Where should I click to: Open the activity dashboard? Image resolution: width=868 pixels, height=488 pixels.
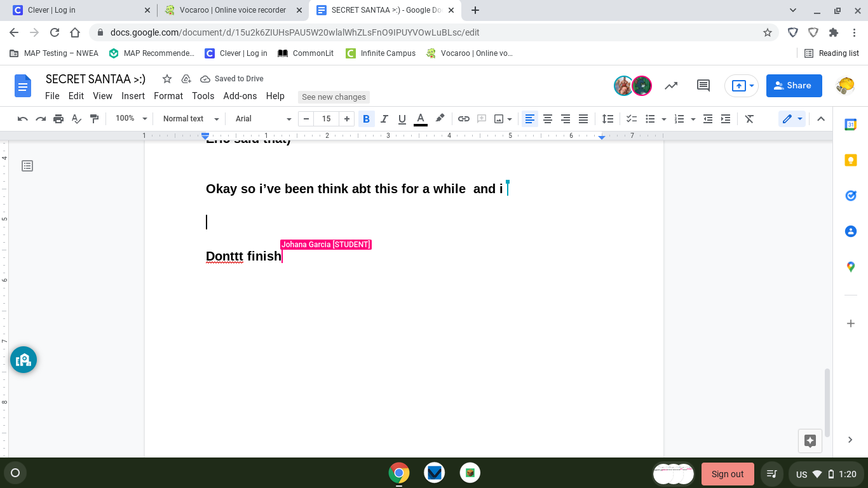click(x=671, y=86)
